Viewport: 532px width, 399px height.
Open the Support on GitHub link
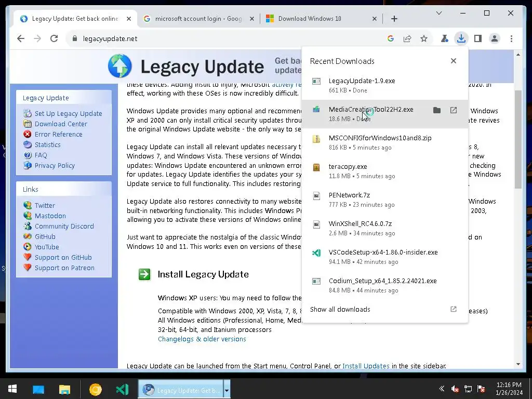pyautogui.click(x=63, y=257)
